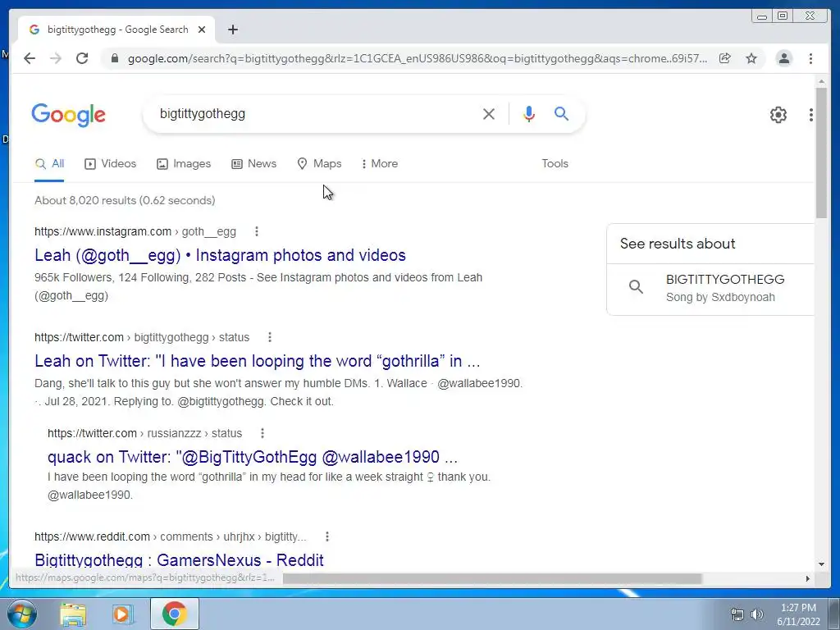Open options dots for the Instagram result
Image resolution: width=840 pixels, height=630 pixels.
point(257,231)
